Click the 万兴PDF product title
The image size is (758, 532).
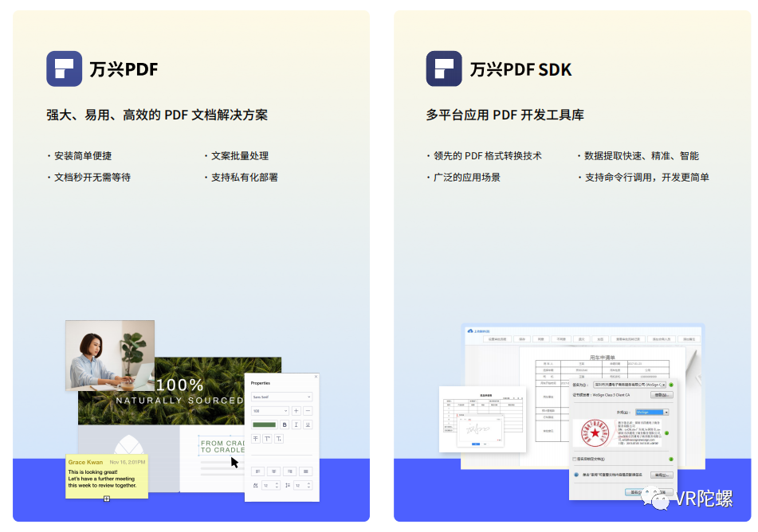124,69
